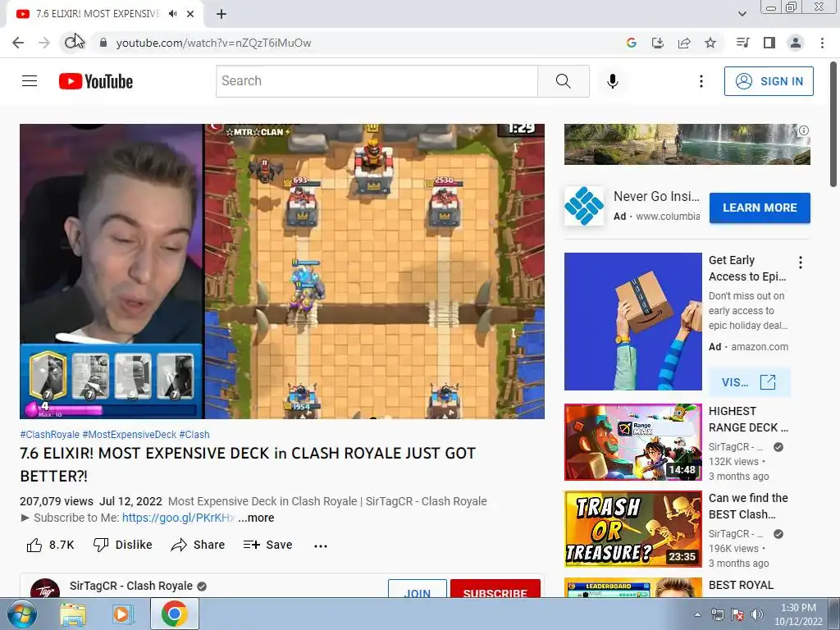Open the goo.gl subscribe link

[178, 518]
